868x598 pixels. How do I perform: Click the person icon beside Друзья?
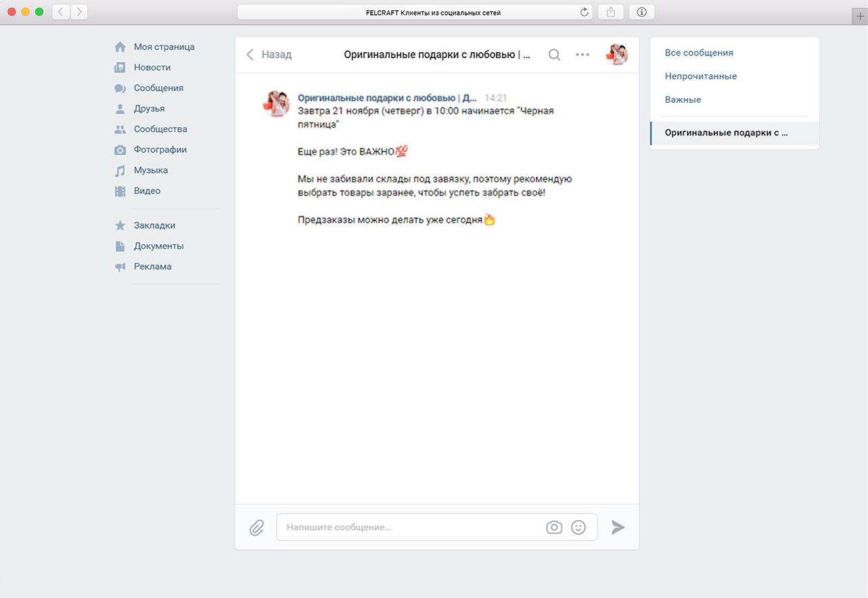(x=120, y=109)
